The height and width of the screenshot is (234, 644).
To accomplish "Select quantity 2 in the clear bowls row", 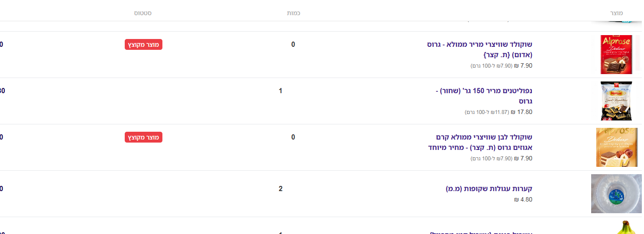I will tap(281, 188).
